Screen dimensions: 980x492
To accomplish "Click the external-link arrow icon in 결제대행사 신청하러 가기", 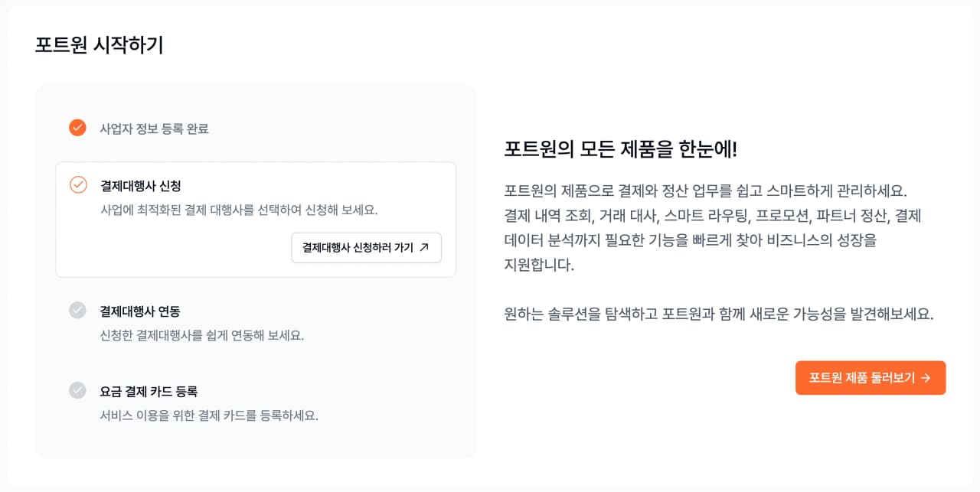I will 425,247.
